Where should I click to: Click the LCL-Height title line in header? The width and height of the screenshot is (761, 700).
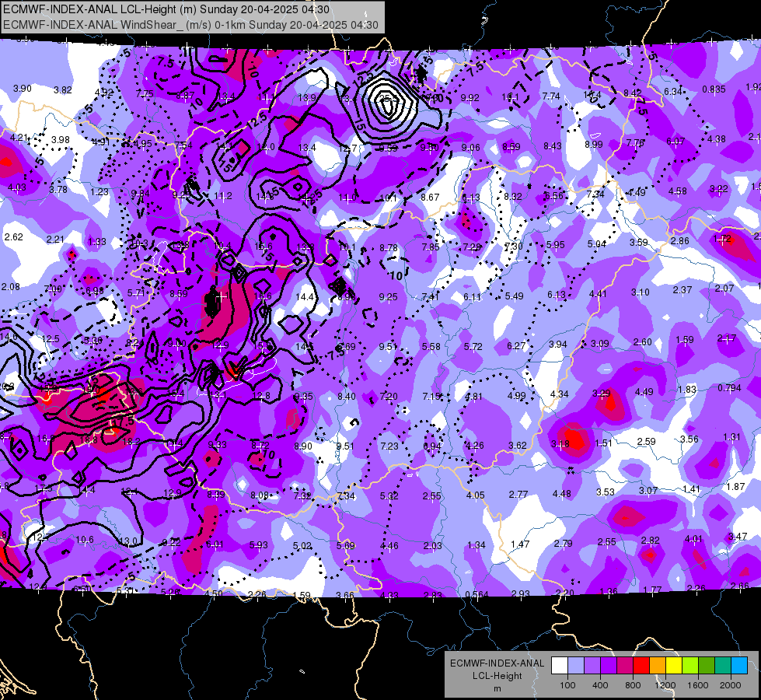point(166,9)
